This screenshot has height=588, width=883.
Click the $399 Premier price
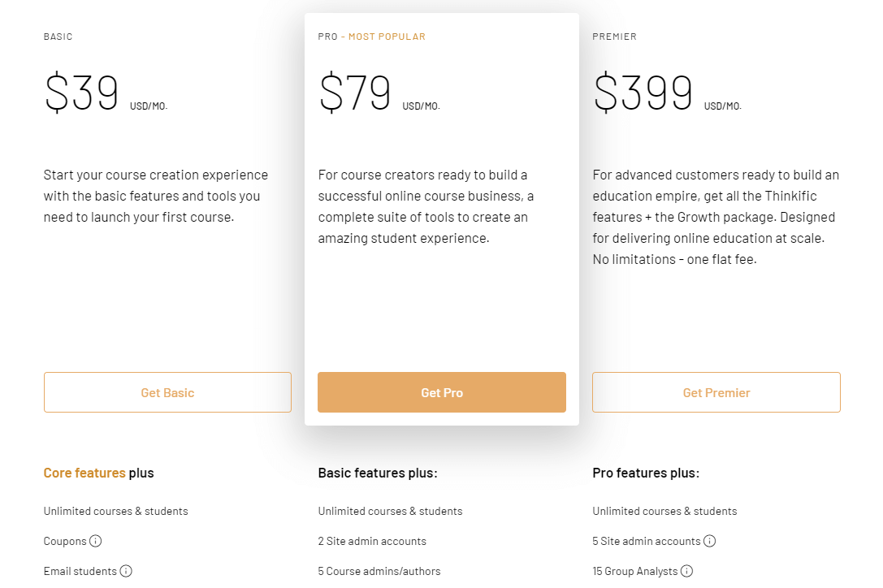(643, 93)
